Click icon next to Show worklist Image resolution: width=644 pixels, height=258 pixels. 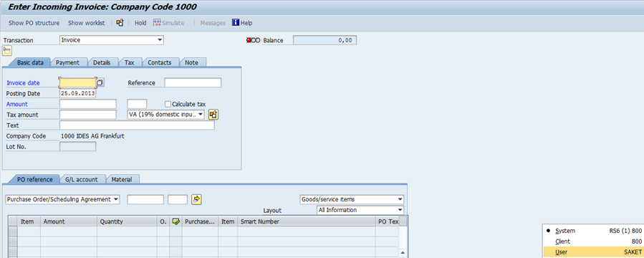tap(120, 23)
